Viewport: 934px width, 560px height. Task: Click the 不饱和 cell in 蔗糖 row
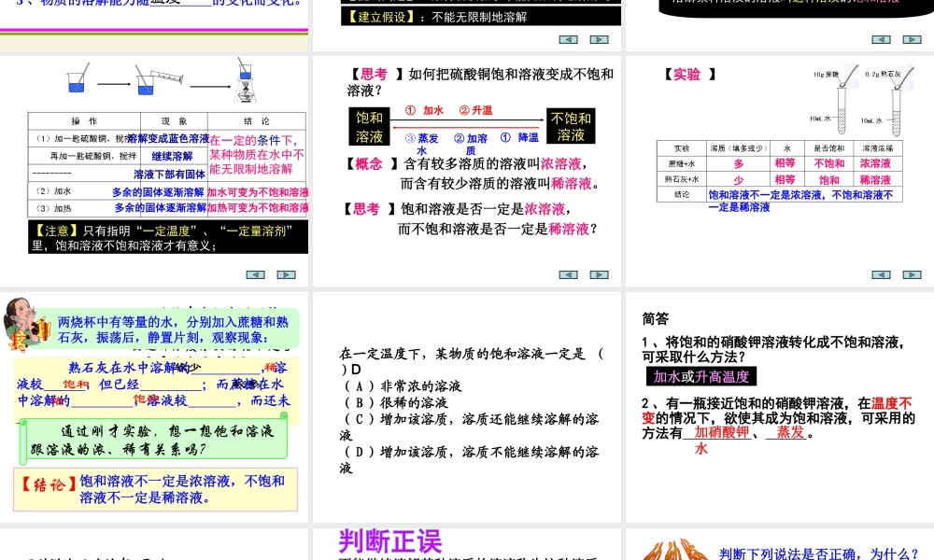click(829, 163)
